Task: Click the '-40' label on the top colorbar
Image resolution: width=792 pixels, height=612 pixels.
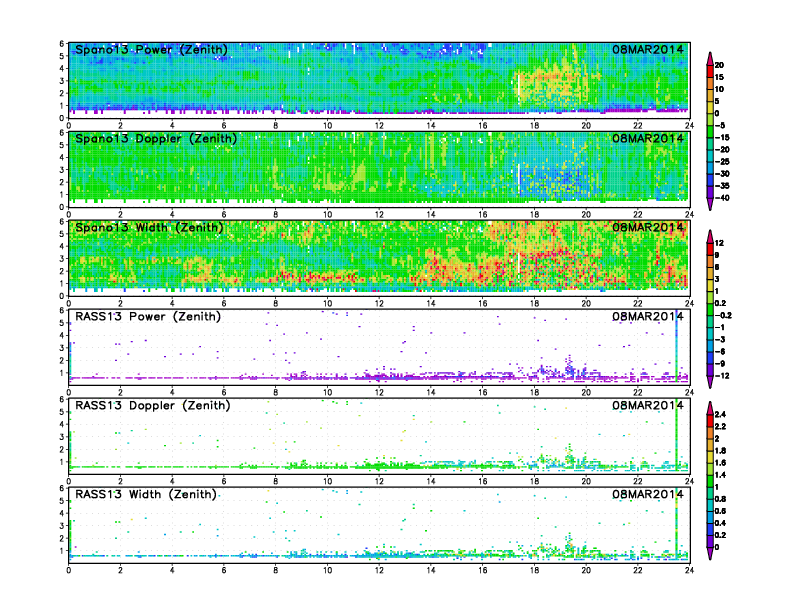Action: 722,198
